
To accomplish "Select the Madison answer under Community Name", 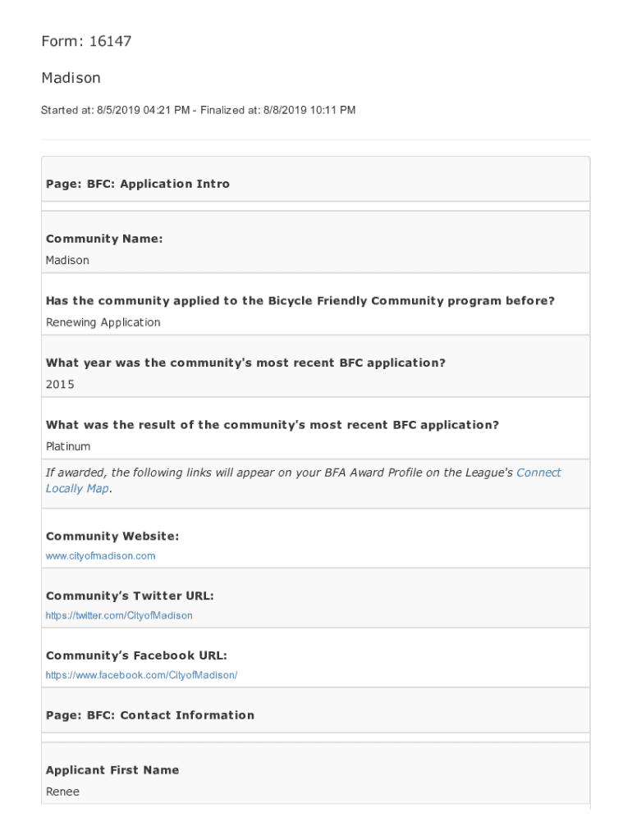I will (67, 261).
